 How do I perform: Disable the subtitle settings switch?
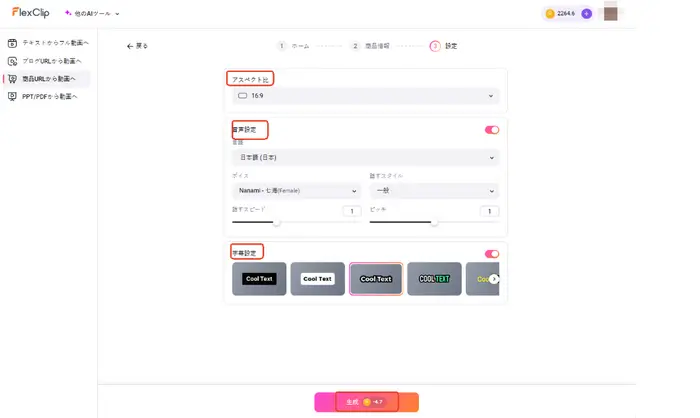point(492,254)
